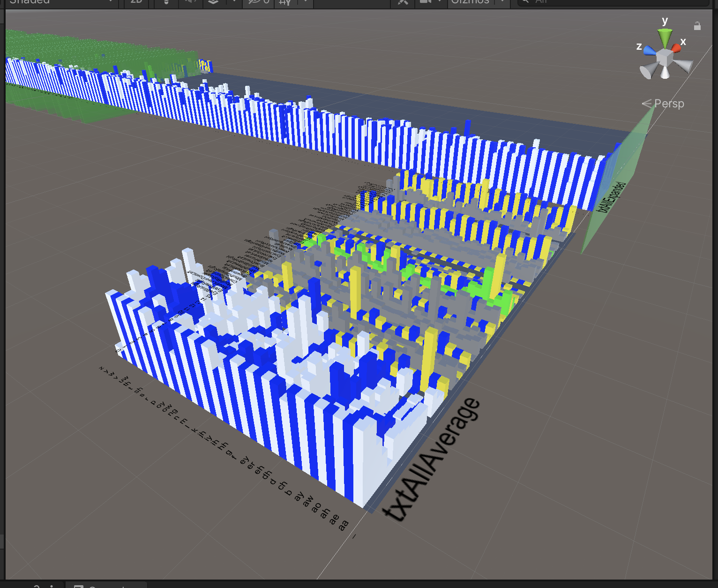Click the green Y axis gizmo cone
Viewport: 718px width, 588px height.
(665, 37)
